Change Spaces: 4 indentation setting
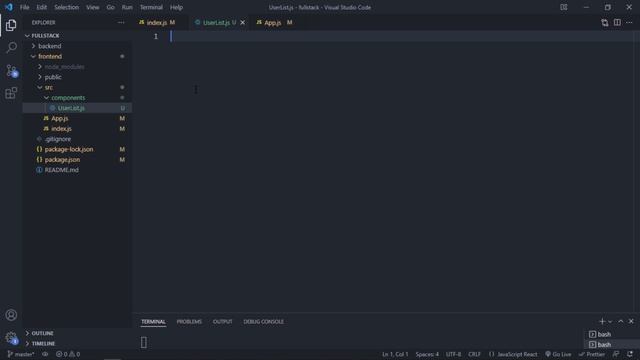The image size is (640, 360). 427,354
